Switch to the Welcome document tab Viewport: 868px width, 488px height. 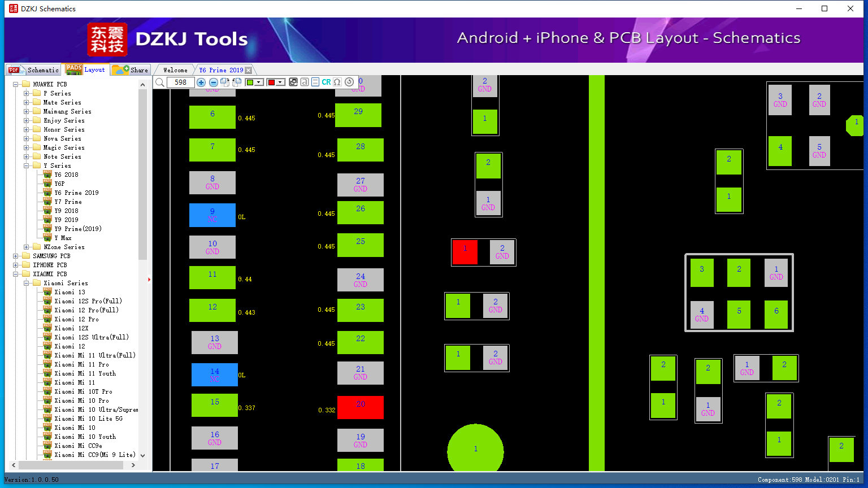175,70
